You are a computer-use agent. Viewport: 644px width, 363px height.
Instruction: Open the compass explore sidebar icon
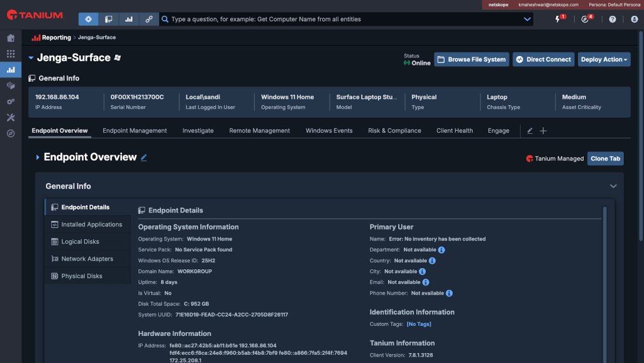[x=11, y=133]
